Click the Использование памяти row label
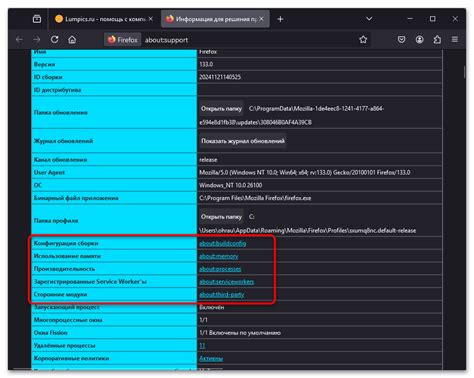 pos(67,256)
